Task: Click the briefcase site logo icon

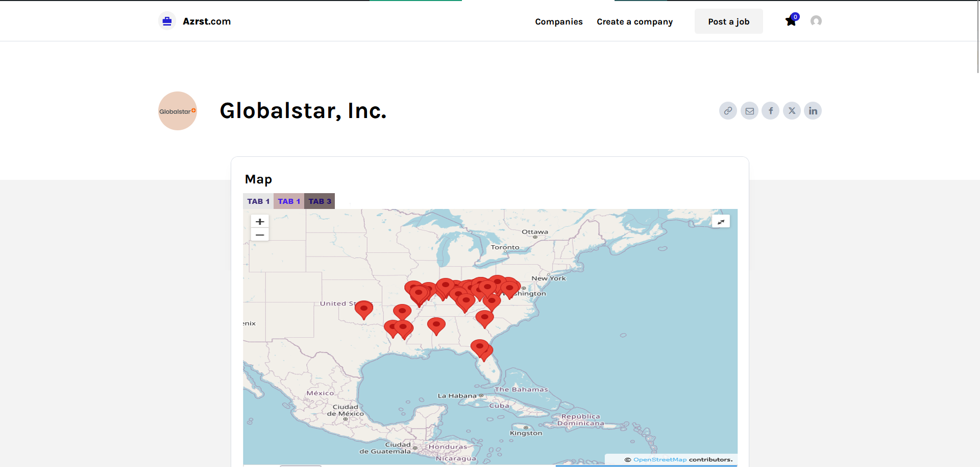Action: tap(167, 21)
